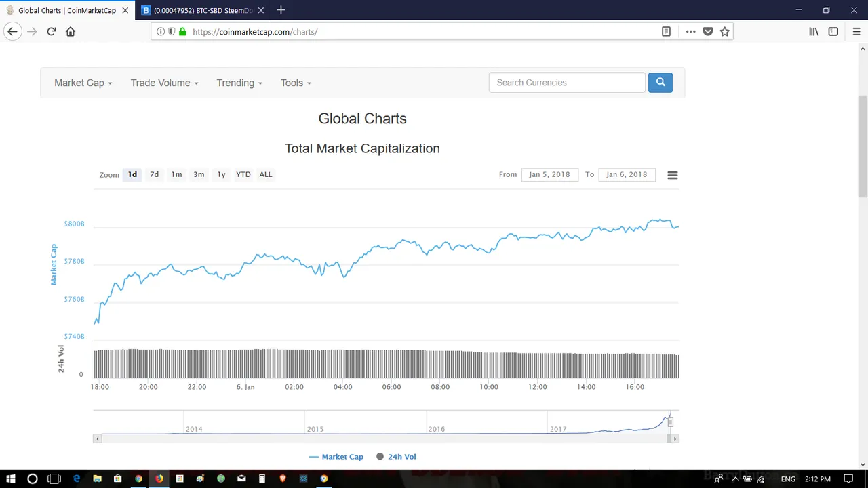
Task: Edit the To date Jan 6, 2018
Action: tap(627, 174)
